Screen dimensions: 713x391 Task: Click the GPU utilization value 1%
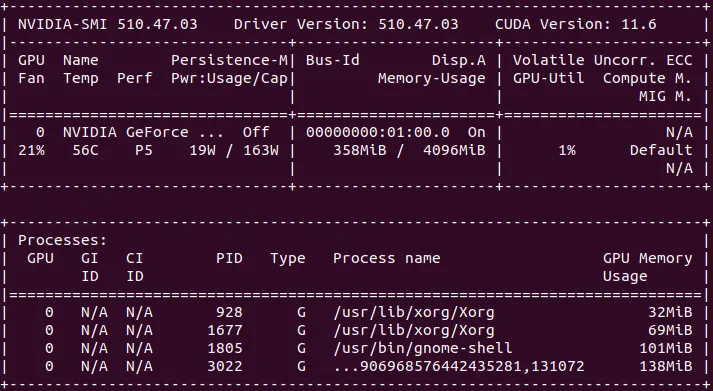click(567, 150)
